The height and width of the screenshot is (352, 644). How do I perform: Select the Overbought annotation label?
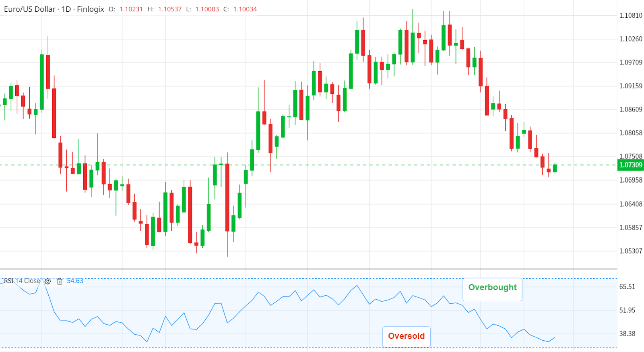point(492,288)
